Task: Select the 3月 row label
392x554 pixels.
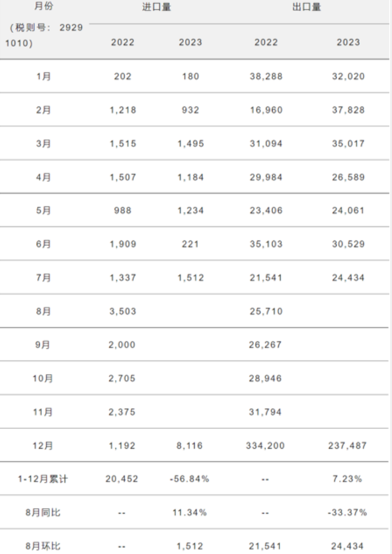Action: 43,144
